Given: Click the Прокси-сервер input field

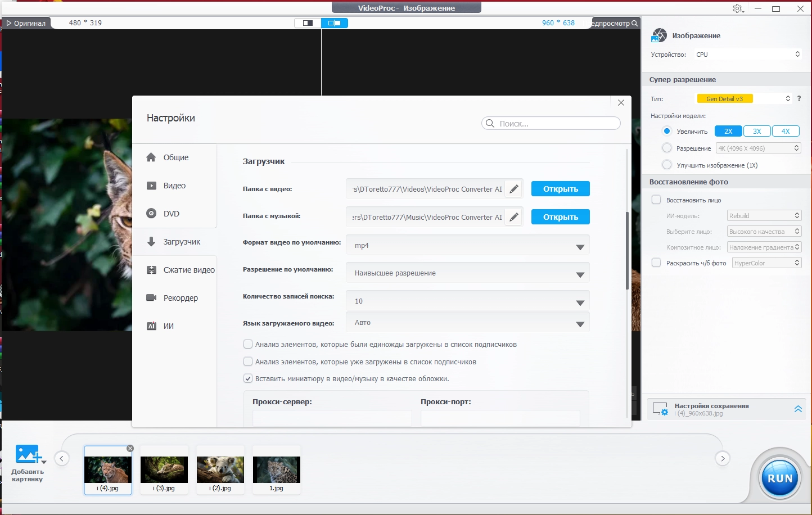Looking at the screenshot, I should (x=332, y=418).
